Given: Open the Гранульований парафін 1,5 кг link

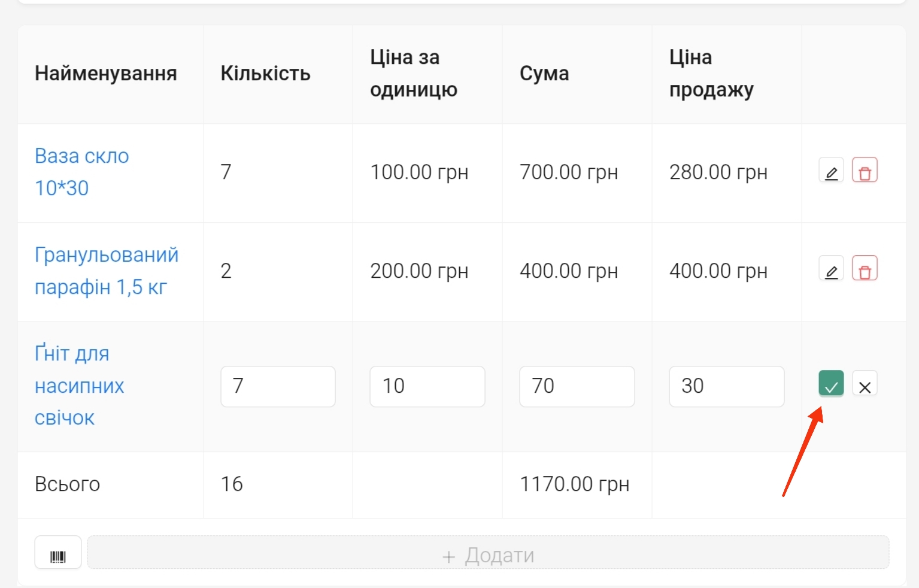Looking at the screenshot, I should [107, 271].
